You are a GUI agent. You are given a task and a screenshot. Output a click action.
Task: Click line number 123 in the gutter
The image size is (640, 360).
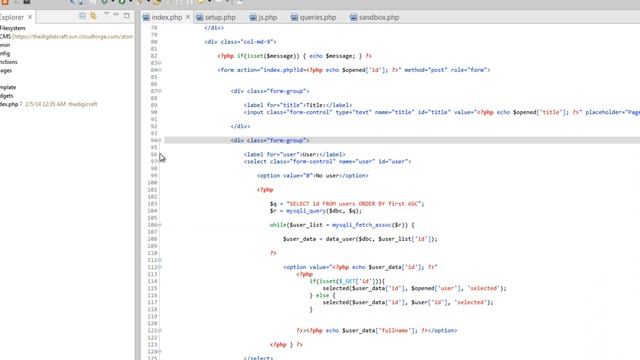152,344
